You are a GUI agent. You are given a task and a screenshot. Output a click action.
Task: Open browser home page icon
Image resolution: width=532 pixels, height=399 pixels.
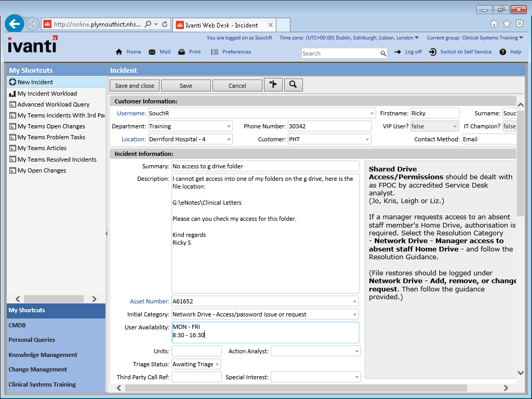[x=494, y=24]
